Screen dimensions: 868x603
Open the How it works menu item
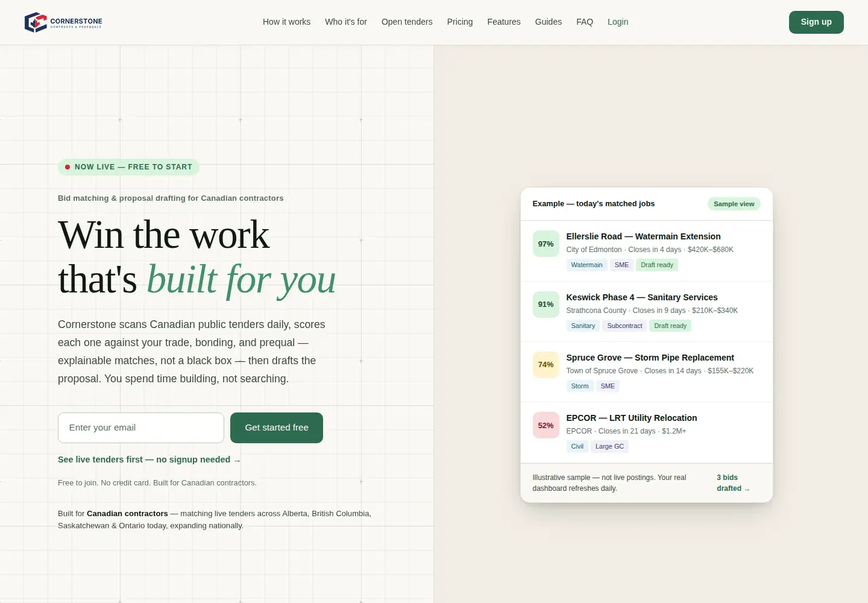[x=286, y=22]
